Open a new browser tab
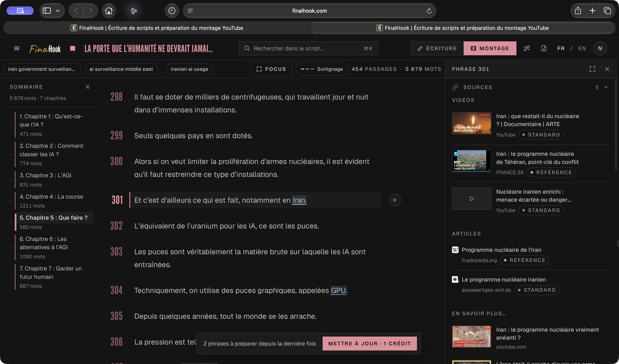619x364 pixels. [592, 11]
